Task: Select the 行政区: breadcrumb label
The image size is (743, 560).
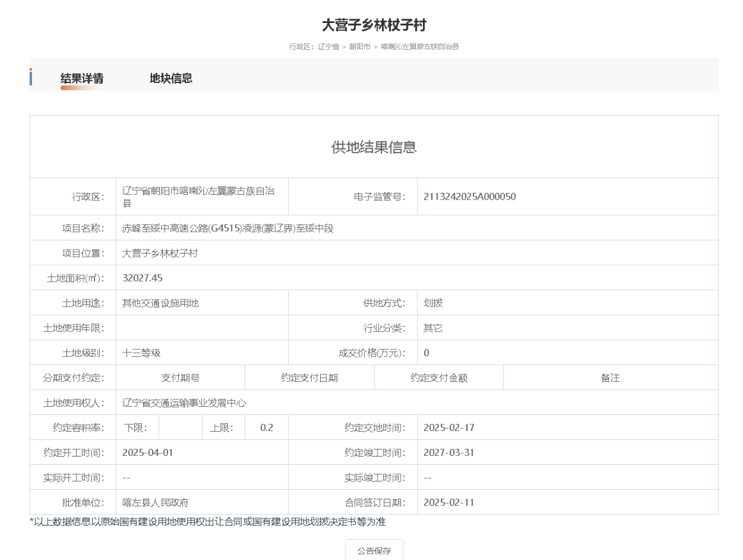Action: (x=302, y=47)
